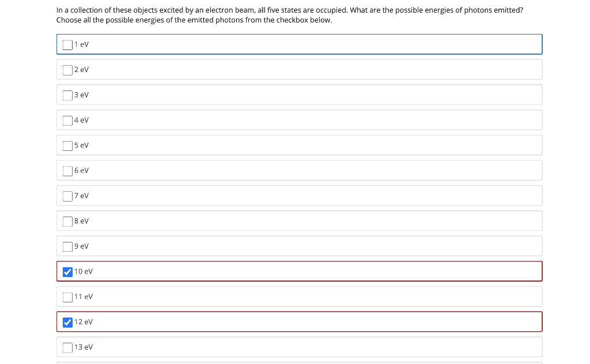Click the question text about photon energies
The width and height of the screenshot is (590, 364).
click(x=290, y=15)
